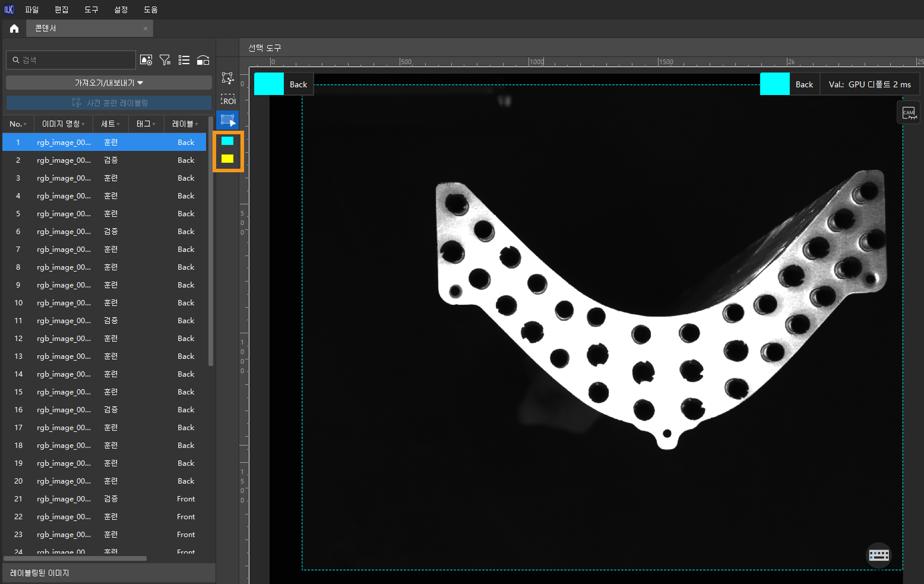Image resolution: width=924 pixels, height=584 pixels.
Task: Open image settings icon beside search
Action: point(146,60)
